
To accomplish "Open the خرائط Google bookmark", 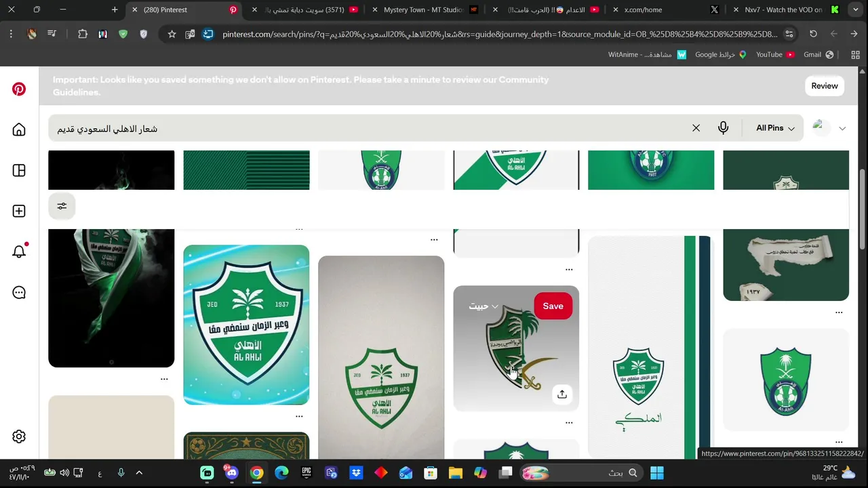I will (720, 54).
